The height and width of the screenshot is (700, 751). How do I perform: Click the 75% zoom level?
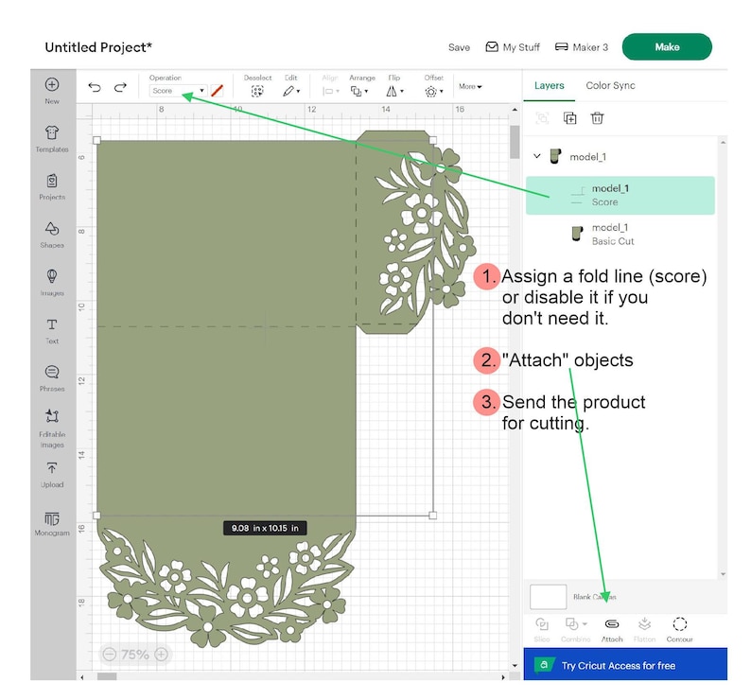coord(135,655)
